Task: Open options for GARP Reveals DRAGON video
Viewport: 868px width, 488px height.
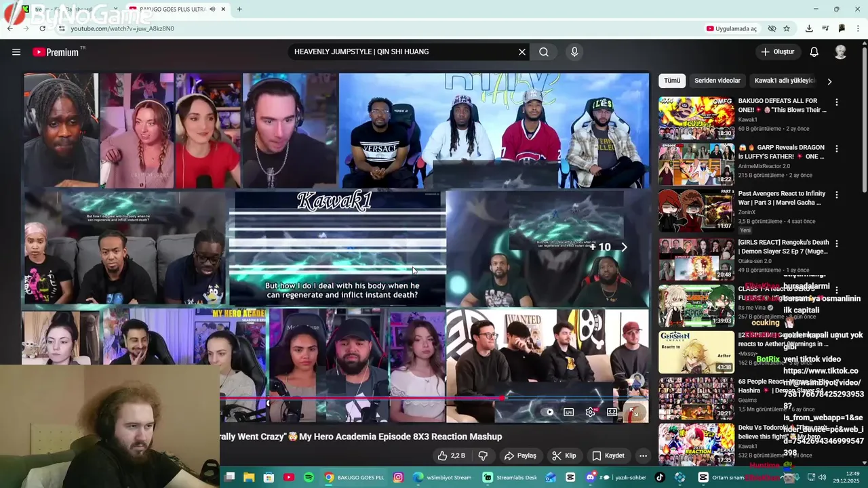Action: tap(837, 148)
